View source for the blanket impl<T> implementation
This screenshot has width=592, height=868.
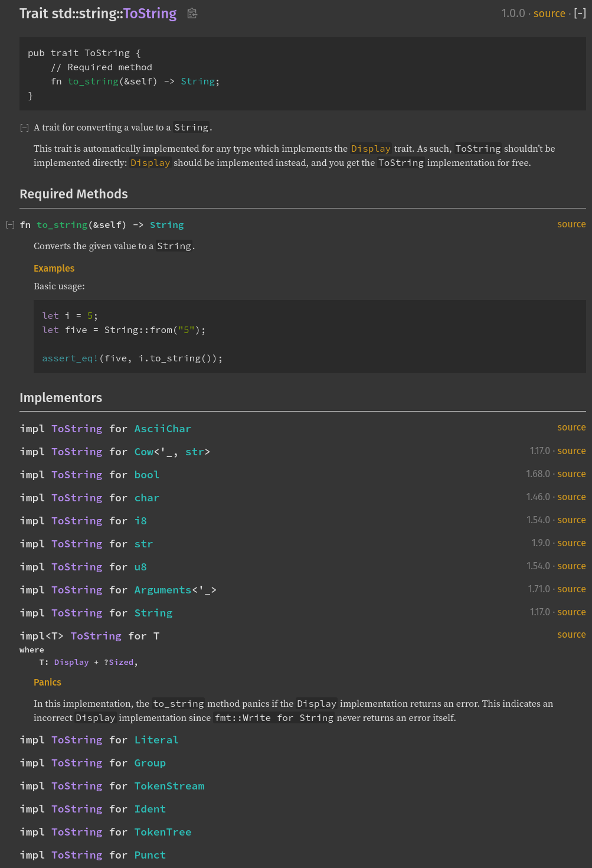click(x=571, y=635)
